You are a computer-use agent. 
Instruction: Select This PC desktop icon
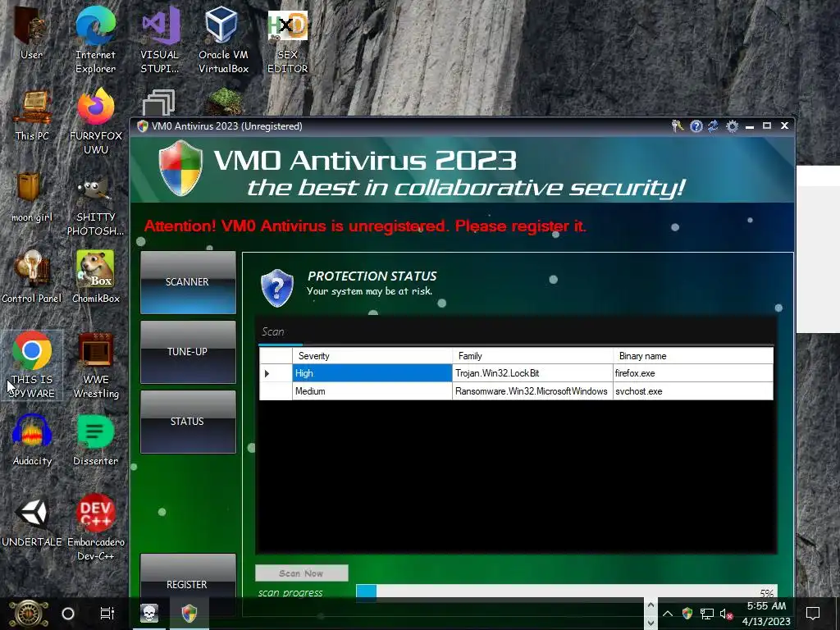coord(32,115)
